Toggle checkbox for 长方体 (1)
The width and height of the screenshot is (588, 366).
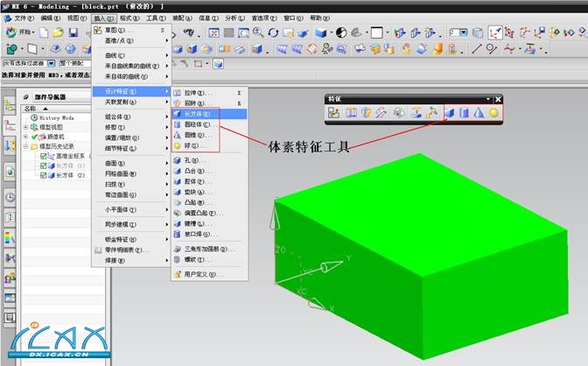[43, 165]
